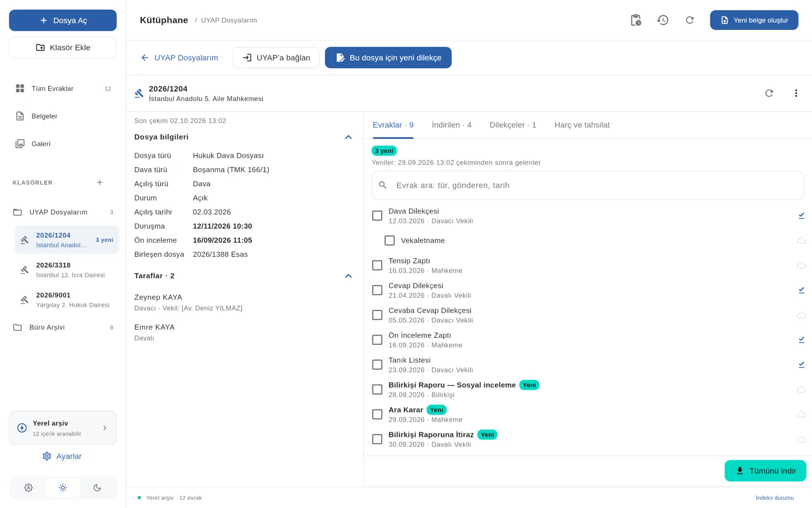Image resolution: width=812 pixels, height=508 pixels.
Task: Check the Dava Dilekçesi checkbox
Action: point(377,216)
